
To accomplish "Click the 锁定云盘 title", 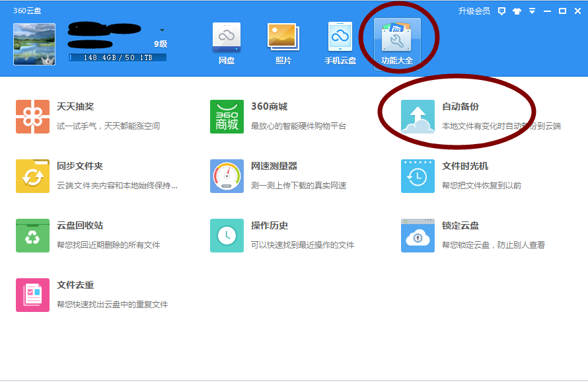I will tap(460, 225).
